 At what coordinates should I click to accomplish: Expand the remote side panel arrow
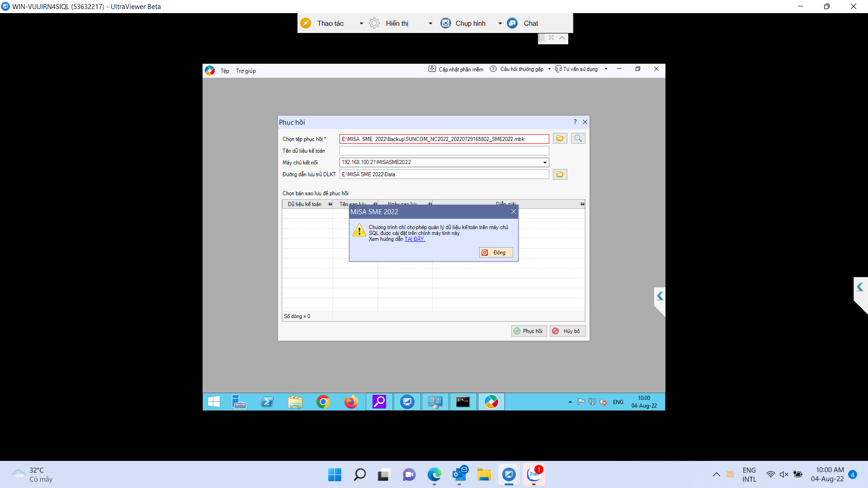click(660, 296)
